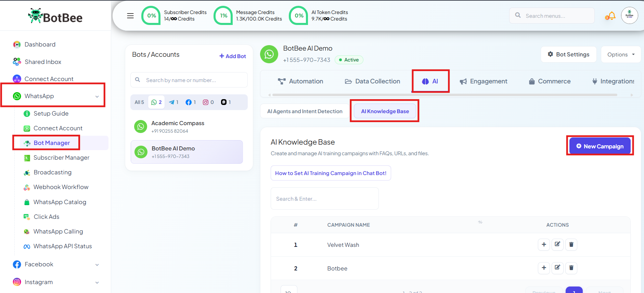Switch to the Integrations tab

pyautogui.click(x=613, y=81)
